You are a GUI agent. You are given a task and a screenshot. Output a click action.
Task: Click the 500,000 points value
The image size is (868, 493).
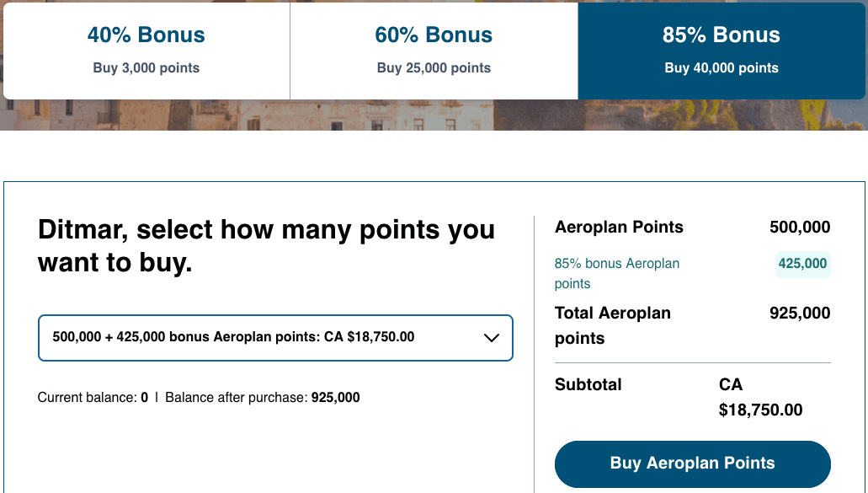(x=800, y=228)
